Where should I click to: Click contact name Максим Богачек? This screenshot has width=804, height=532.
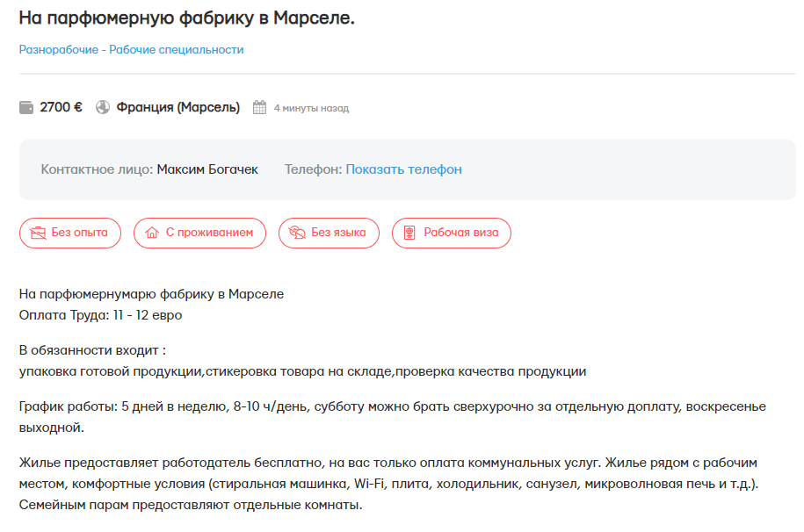207,169
